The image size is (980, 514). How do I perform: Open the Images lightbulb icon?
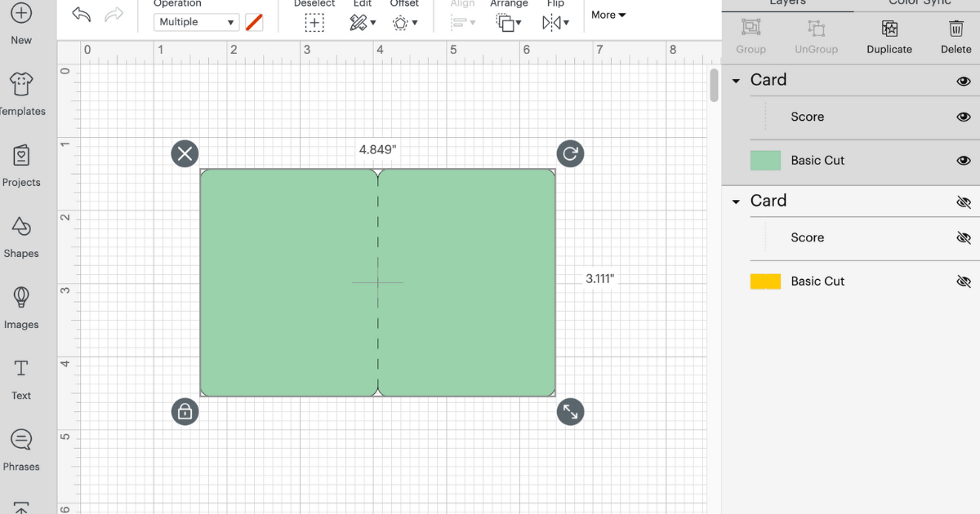pos(21,297)
